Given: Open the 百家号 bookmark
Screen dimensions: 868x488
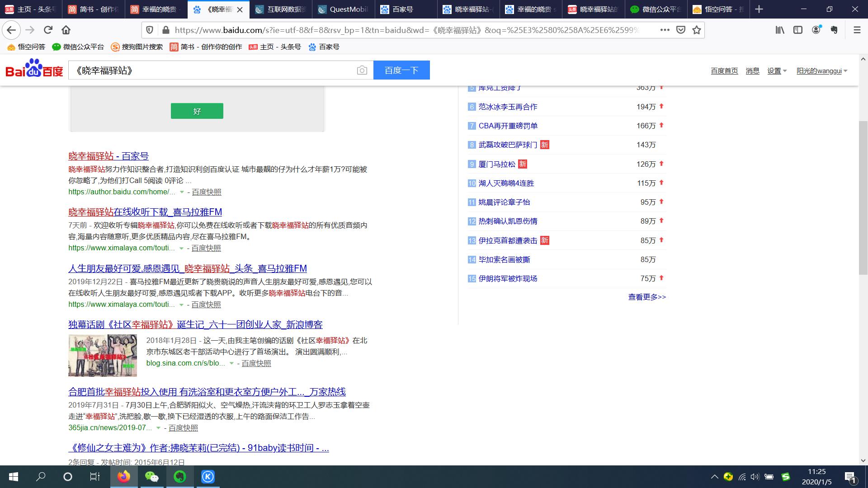Looking at the screenshot, I should [324, 47].
